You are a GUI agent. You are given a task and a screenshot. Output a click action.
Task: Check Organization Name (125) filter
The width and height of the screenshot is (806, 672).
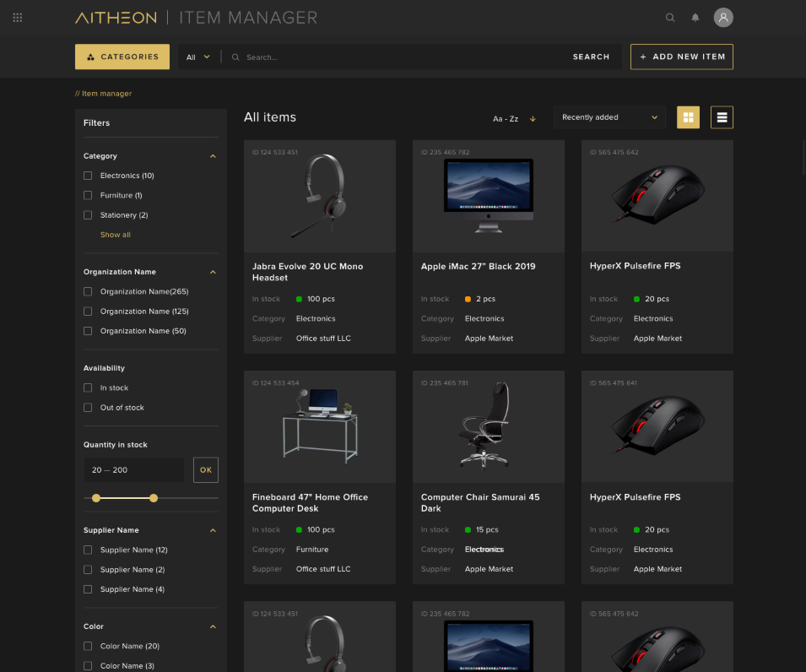(x=88, y=311)
